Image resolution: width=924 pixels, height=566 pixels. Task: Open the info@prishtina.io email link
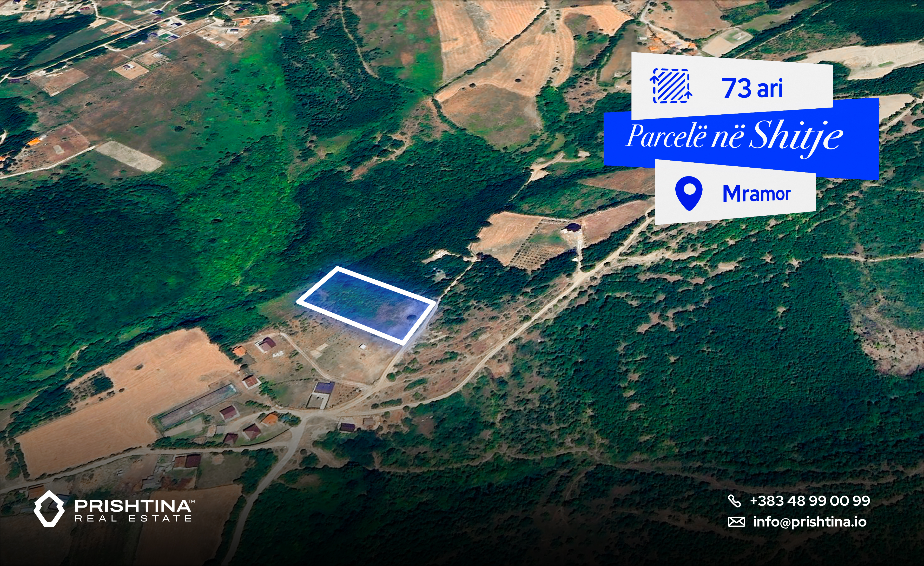(x=810, y=522)
